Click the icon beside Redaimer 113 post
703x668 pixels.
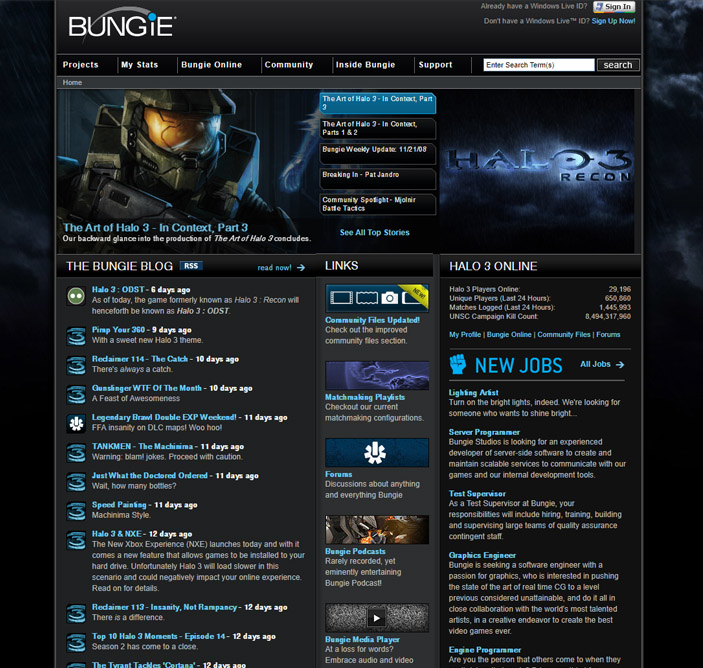click(x=76, y=614)
